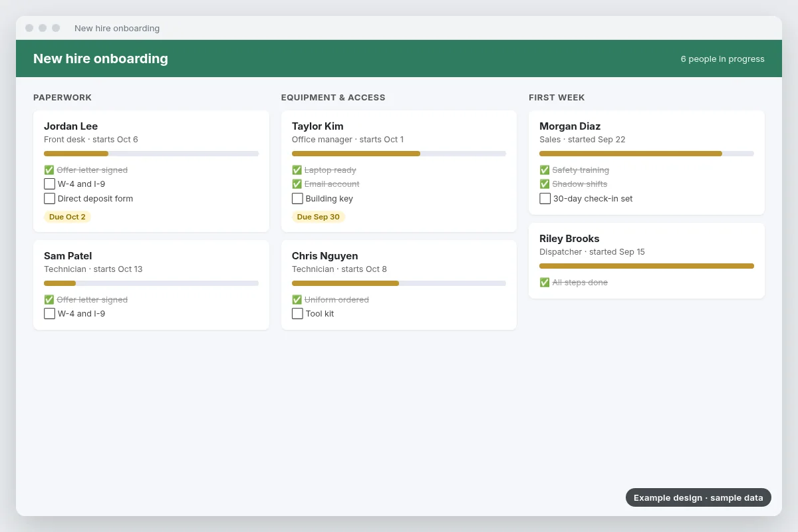Screen dimensions: 798x532
Task: Open the Morgan Diaz card title
Action: pyautogui.click(x=570, y=126)
